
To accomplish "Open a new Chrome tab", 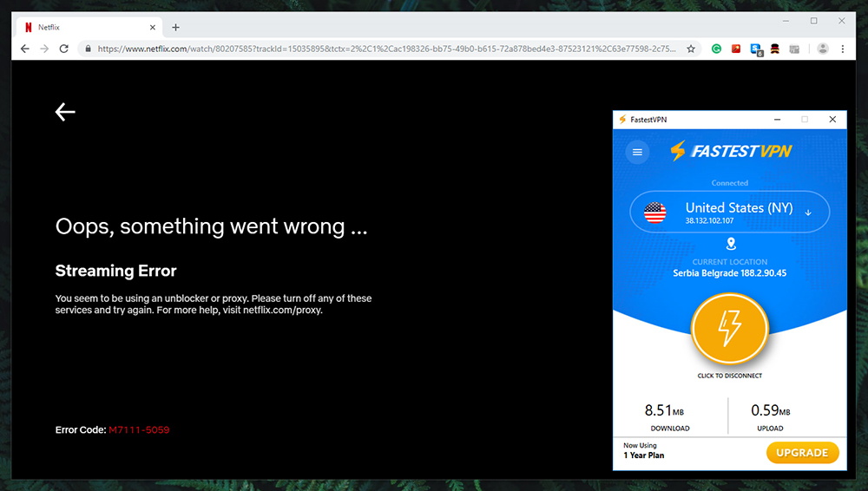I will coord(175,27).
